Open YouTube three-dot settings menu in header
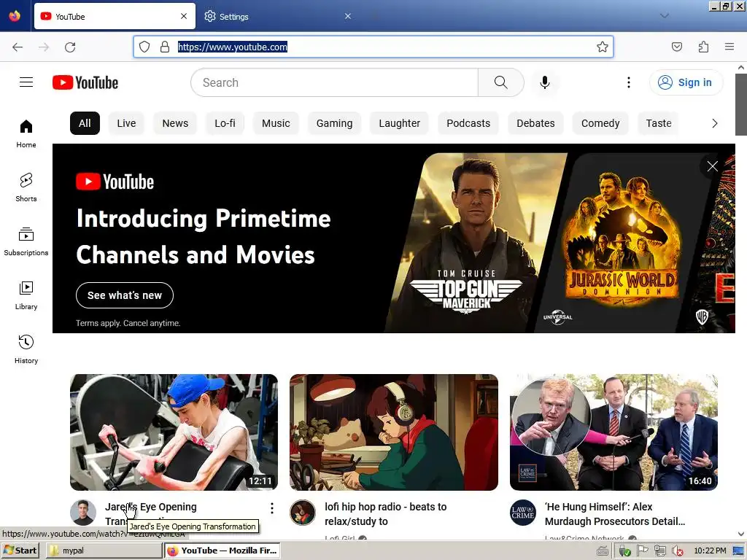This screenshot has height=560, width=747. (x=628, y=82)
